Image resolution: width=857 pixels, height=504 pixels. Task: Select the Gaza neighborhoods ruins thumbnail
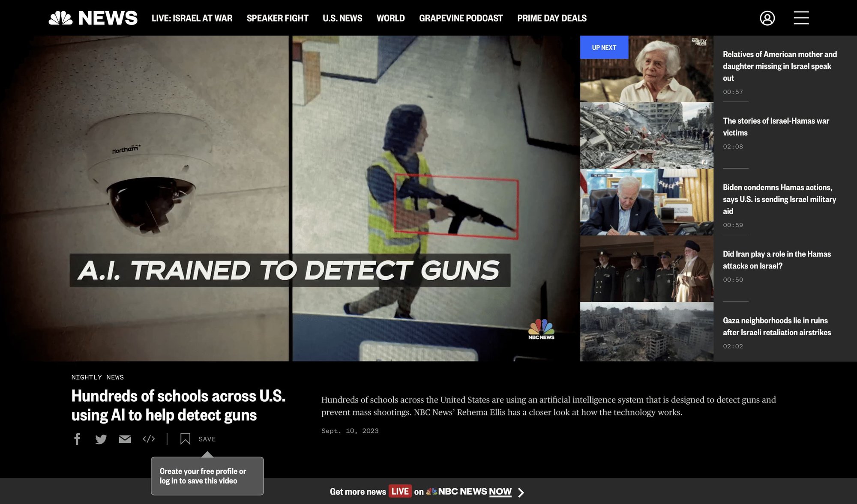click(x=647, y=332)
